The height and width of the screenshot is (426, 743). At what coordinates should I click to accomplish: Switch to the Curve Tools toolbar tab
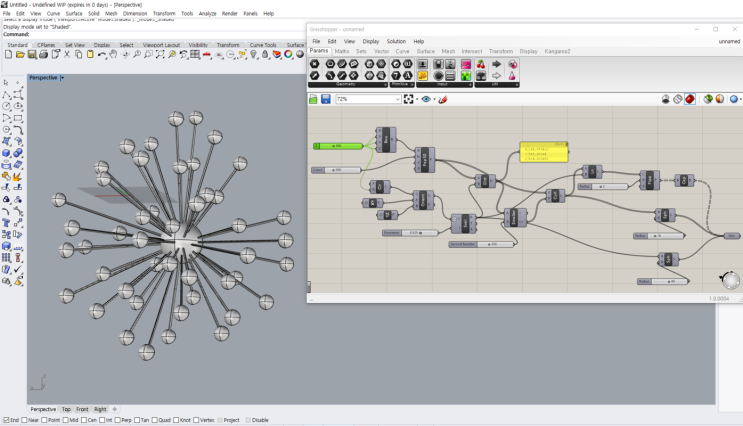click(x=263, y=45)
